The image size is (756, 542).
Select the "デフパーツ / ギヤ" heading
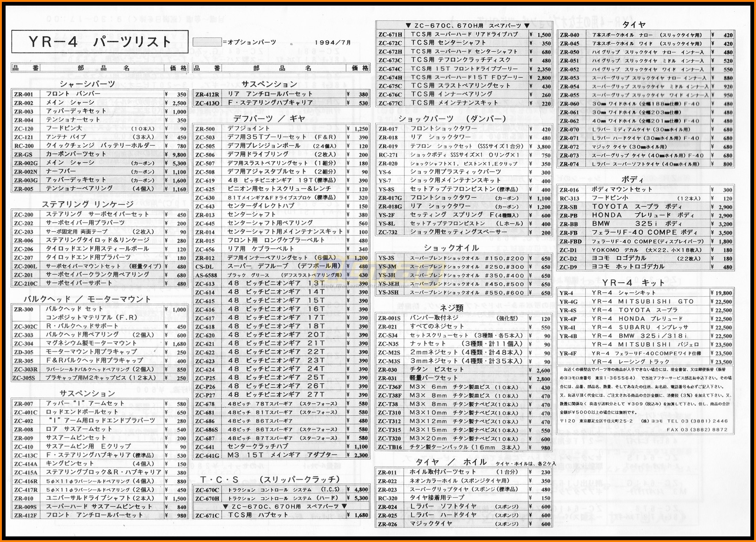coord(269,119)
